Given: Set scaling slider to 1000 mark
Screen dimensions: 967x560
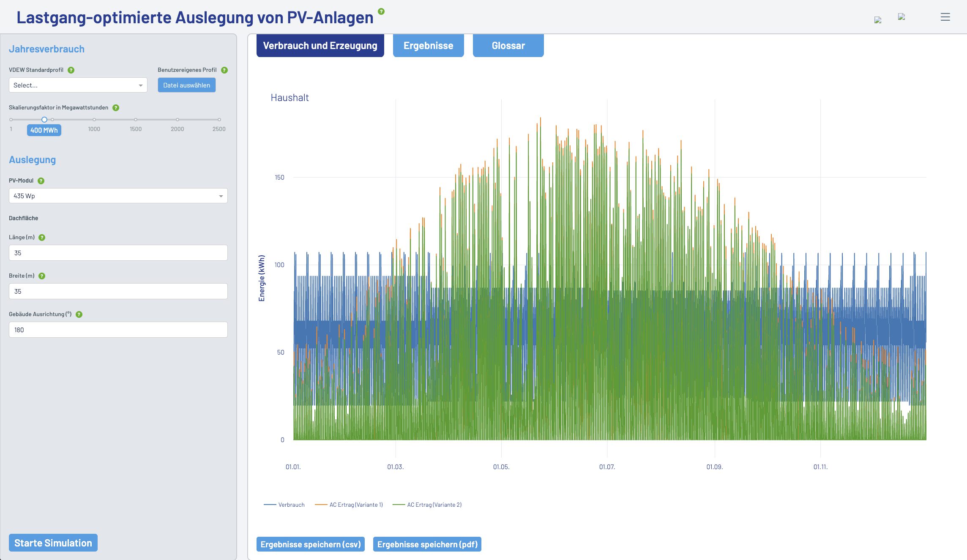Looking at the screenshot, I should (x=94, y=120).
